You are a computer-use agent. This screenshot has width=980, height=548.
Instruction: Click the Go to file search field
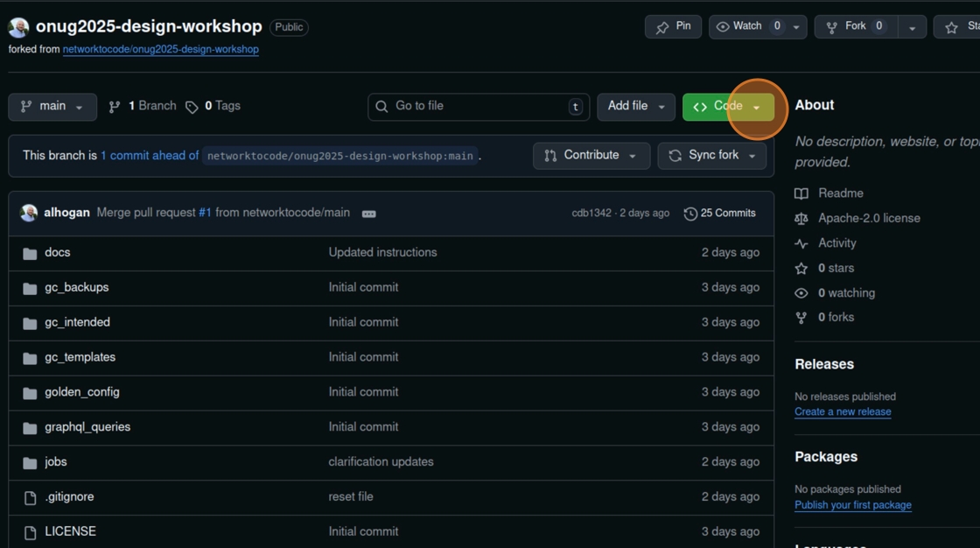pyautogui.click(x=478, y=107)
